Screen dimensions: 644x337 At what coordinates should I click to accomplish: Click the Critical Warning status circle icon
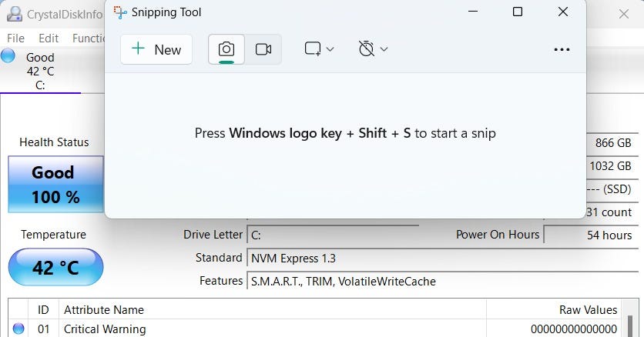[x=18, y=329]
